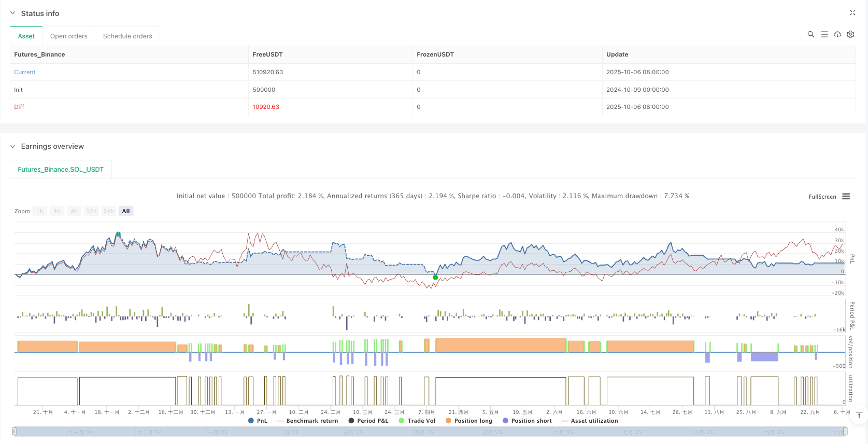Click the collapse arrows icon in Status info

(852, 13)
